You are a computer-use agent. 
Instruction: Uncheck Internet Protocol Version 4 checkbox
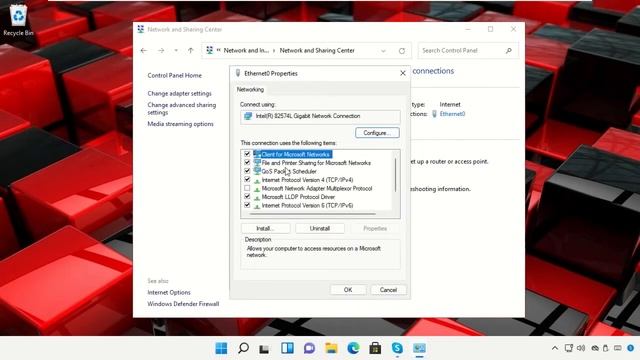tap(247, 180)
